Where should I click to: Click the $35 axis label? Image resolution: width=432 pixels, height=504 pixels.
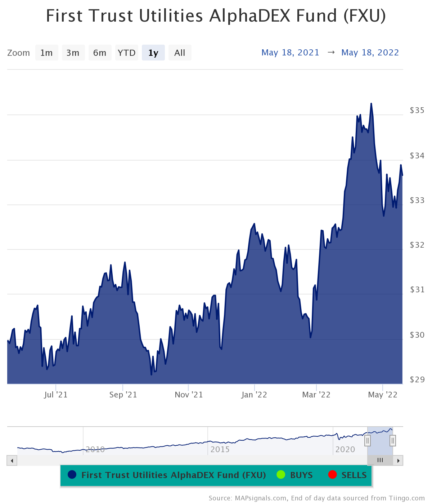[x=417, y=111]
